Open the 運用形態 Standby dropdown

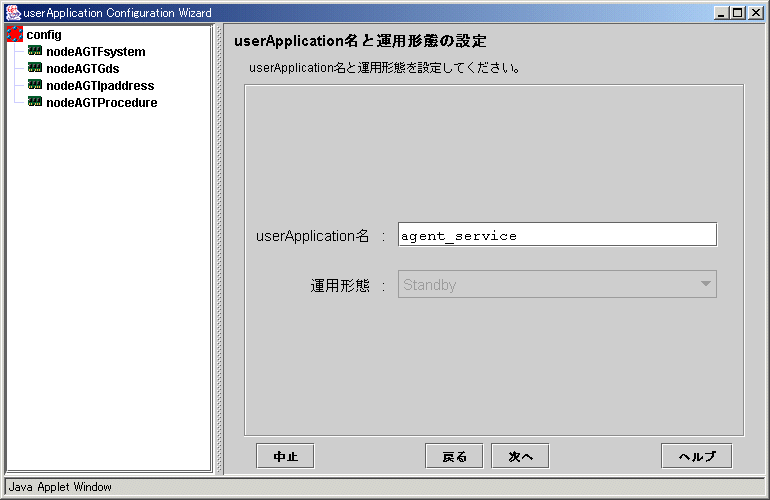click(x=557, y=284)
